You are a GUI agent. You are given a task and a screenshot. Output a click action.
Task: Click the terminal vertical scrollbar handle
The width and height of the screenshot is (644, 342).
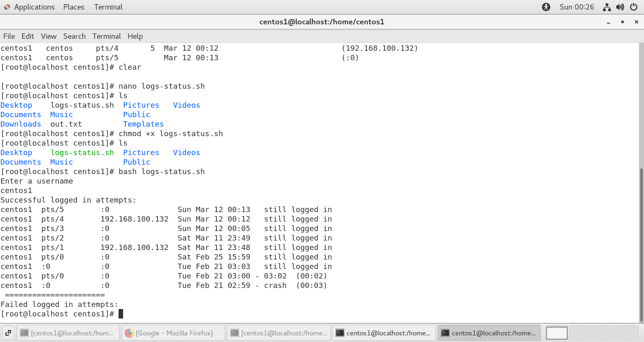coord(641,245)
